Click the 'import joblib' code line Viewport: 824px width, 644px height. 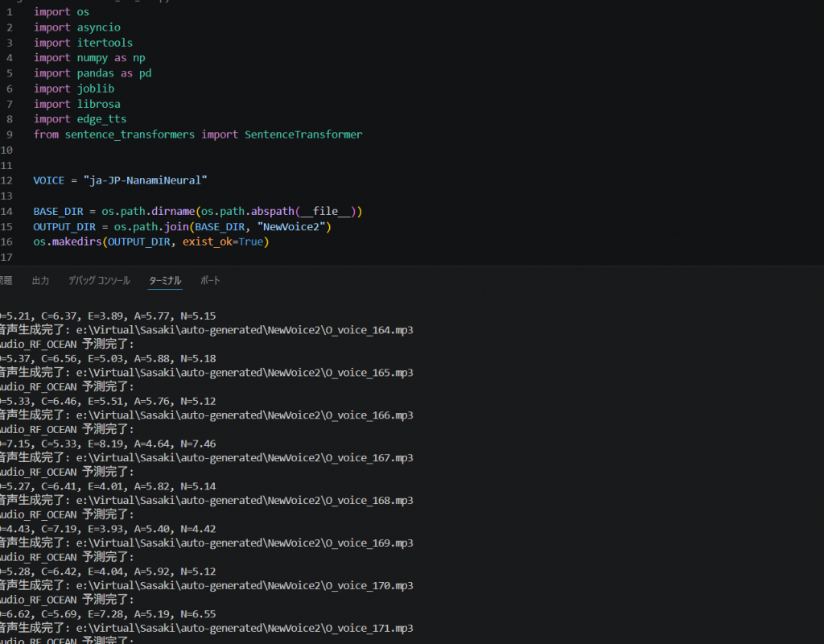pos(74,89)
